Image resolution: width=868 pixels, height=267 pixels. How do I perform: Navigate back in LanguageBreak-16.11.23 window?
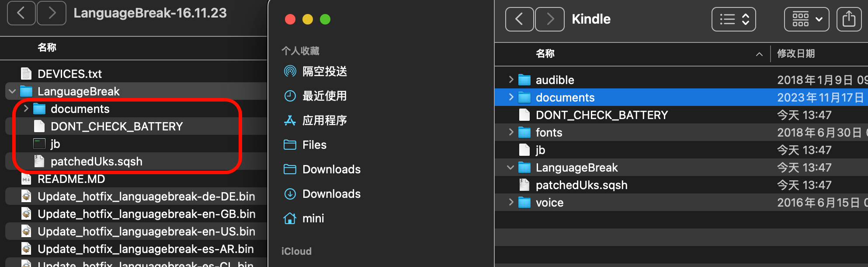[x=21, y=13]
